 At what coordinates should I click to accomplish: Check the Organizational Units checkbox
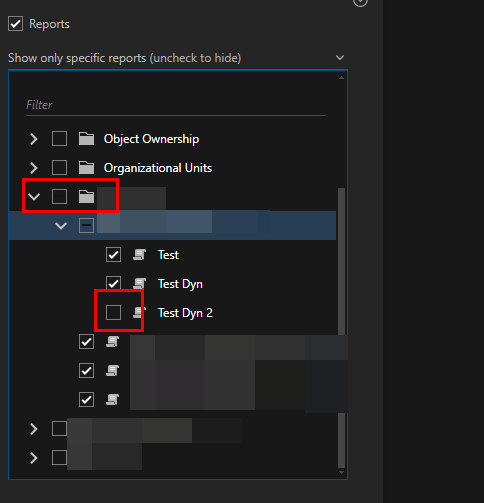59,167
